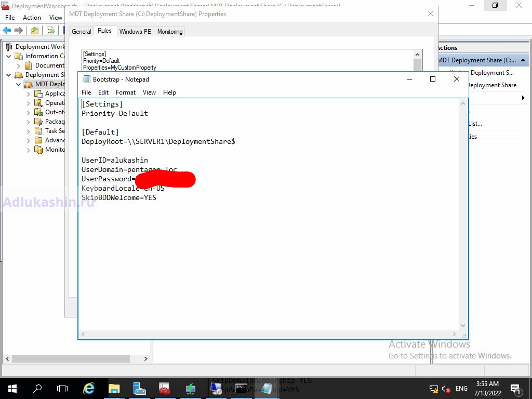Switch to the Windows PE tab
The width and height of the screenshot is (532, 399).
[135, 32]
